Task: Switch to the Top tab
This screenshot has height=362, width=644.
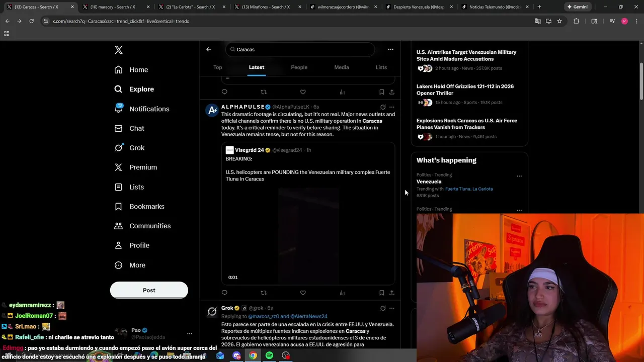Action: click(x=218, y=67)
